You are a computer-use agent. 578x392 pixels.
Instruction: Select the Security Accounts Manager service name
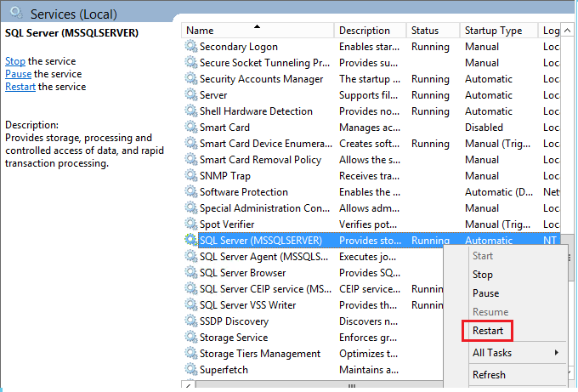pos(261,79)
